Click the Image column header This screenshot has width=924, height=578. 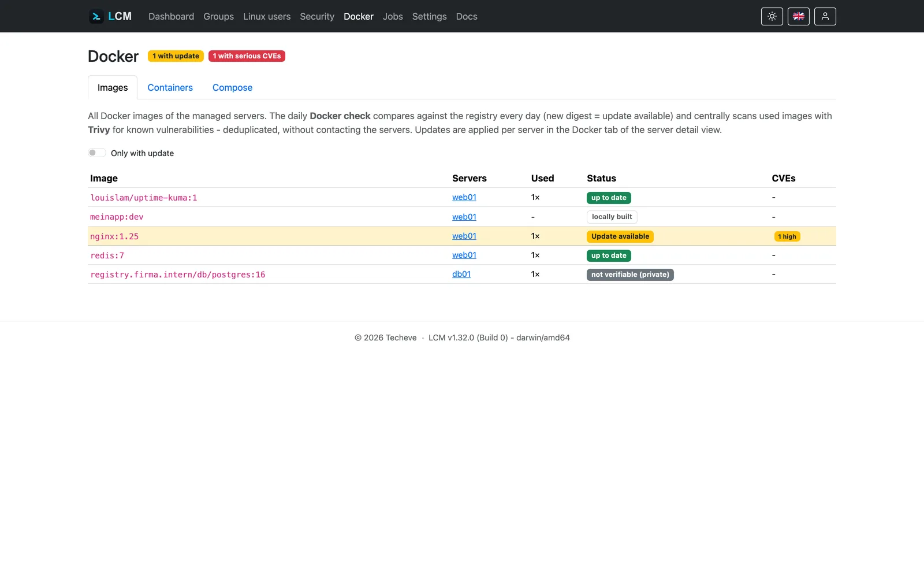click(104, 178)
